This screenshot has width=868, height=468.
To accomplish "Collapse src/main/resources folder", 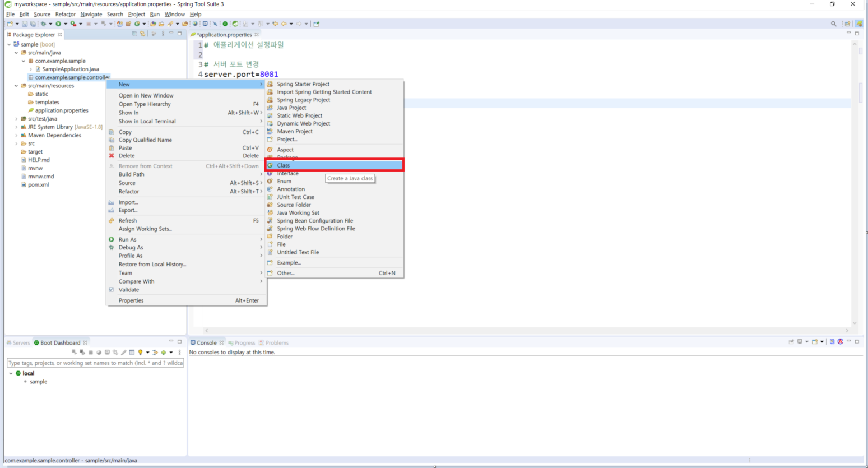I will [16, 86].
